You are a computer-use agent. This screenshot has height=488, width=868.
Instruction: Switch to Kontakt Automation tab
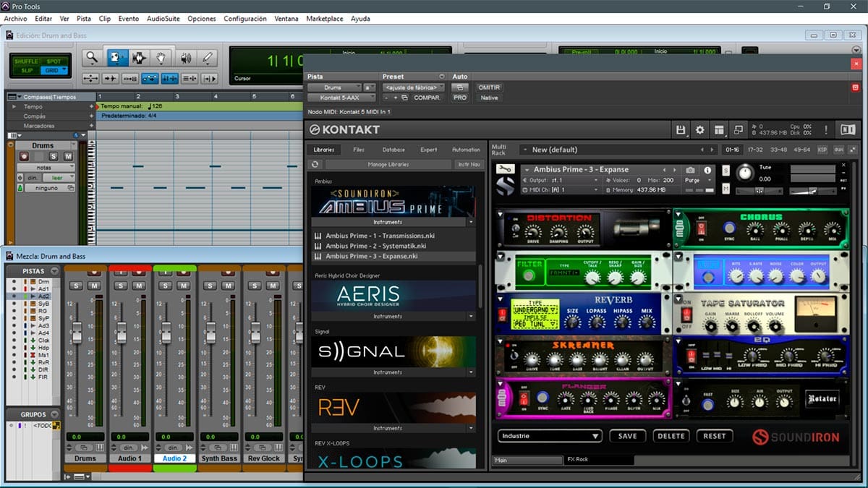(466, 150)
